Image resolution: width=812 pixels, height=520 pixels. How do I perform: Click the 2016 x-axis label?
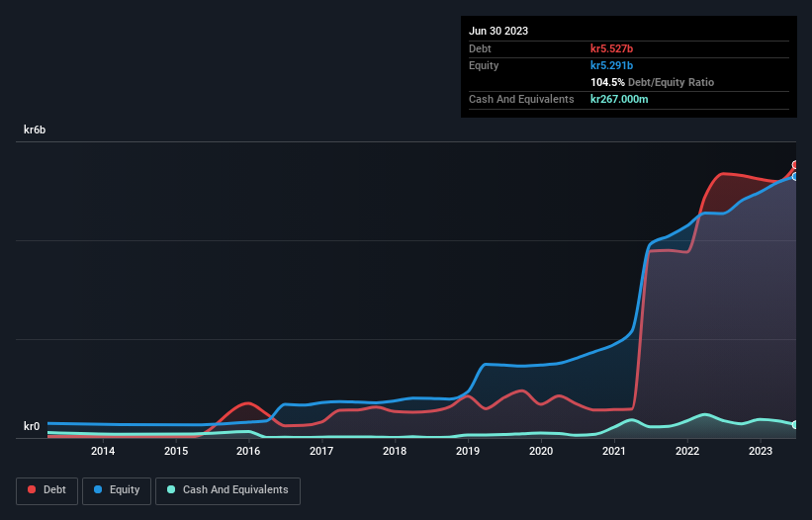248,451
